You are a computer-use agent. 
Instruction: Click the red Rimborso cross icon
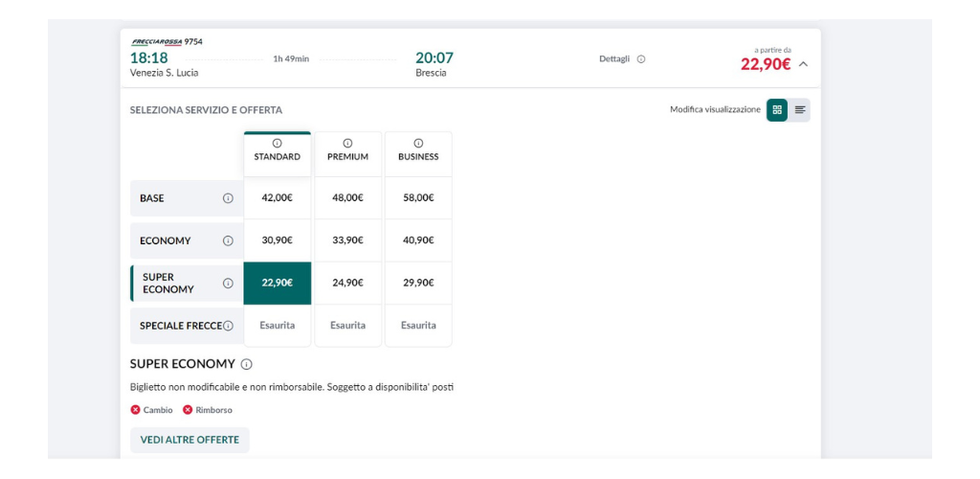click(188, 410)
